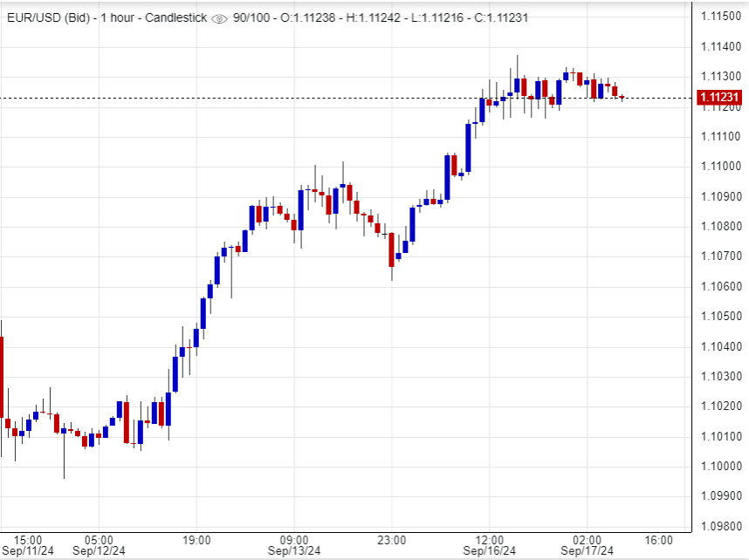Click the 1.11500 label on price axis
The image size is (749, 560).
click(x=721, y=17)
